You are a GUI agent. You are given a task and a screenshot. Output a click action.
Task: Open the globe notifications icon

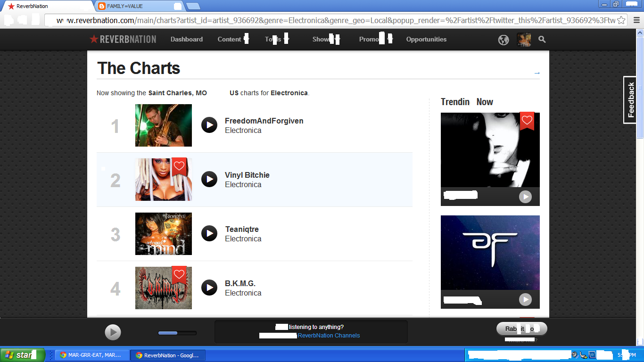504,40
